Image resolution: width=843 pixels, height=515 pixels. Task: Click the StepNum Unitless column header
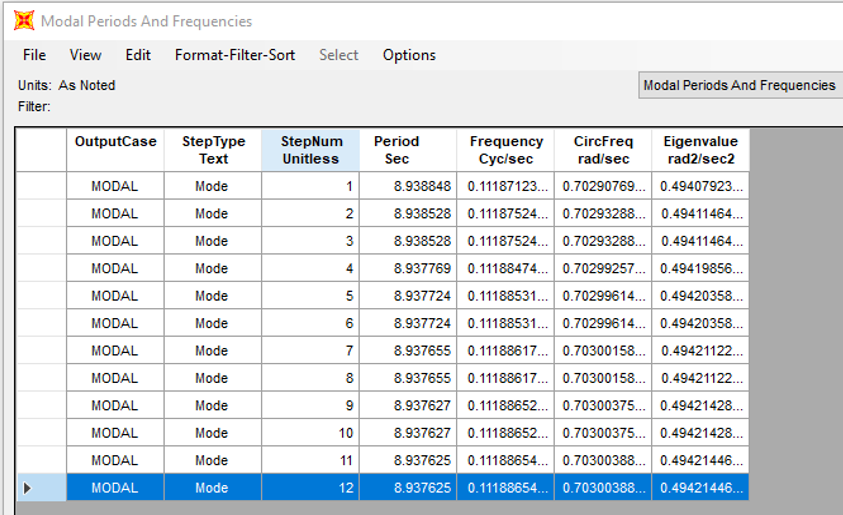coord(311,150)
